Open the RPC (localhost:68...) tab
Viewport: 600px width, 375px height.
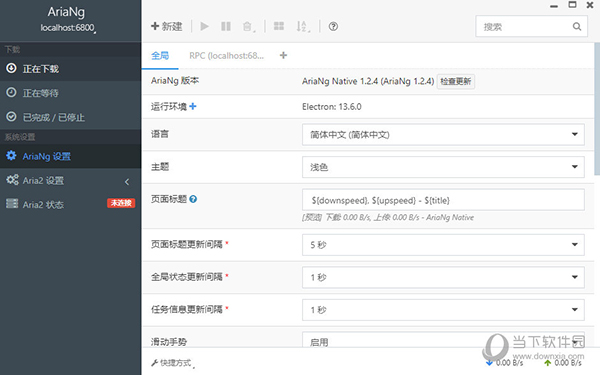226,56
